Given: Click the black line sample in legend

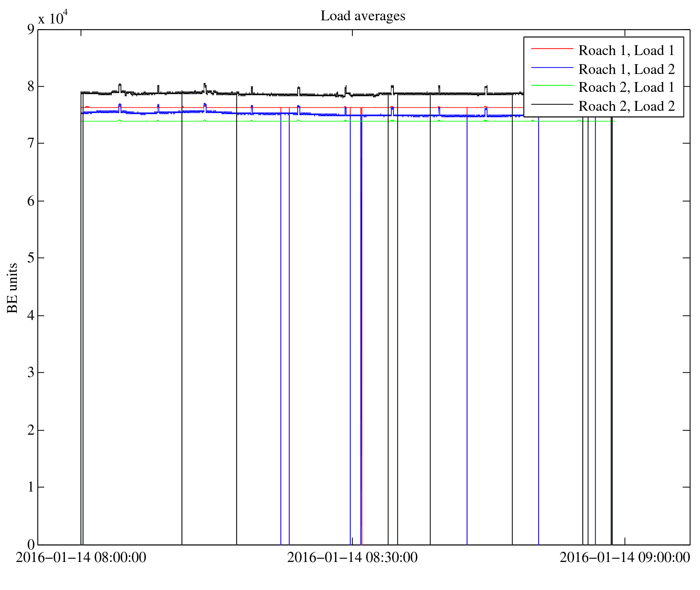Looking at the screenshot, I should [552, 104].
